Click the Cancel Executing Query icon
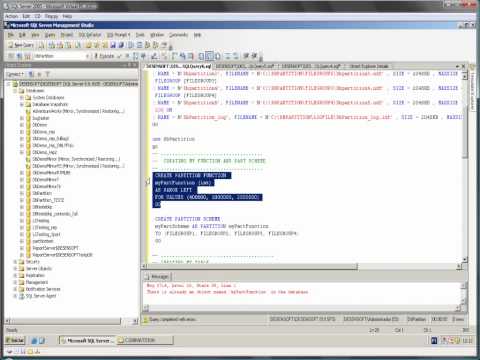 (127, 56)
